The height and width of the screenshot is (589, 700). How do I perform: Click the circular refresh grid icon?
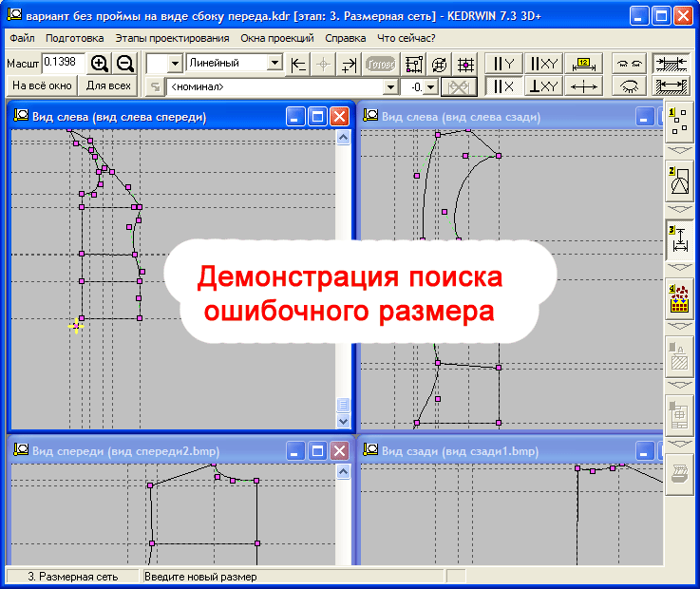(x=440, y=65)
